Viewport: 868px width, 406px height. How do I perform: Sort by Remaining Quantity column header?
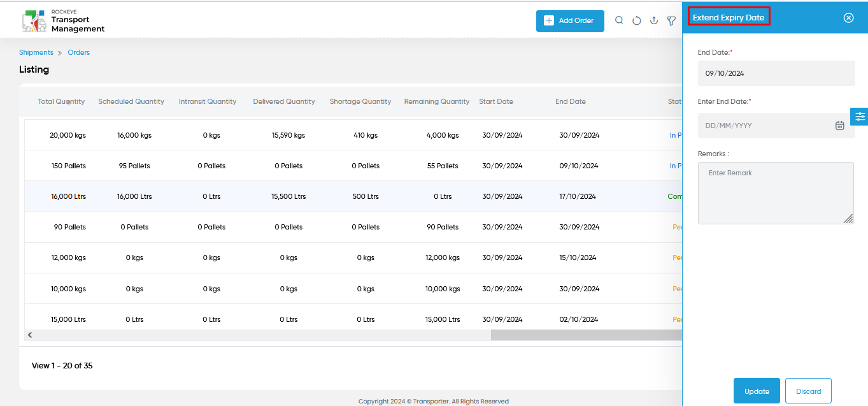(437, 101)
